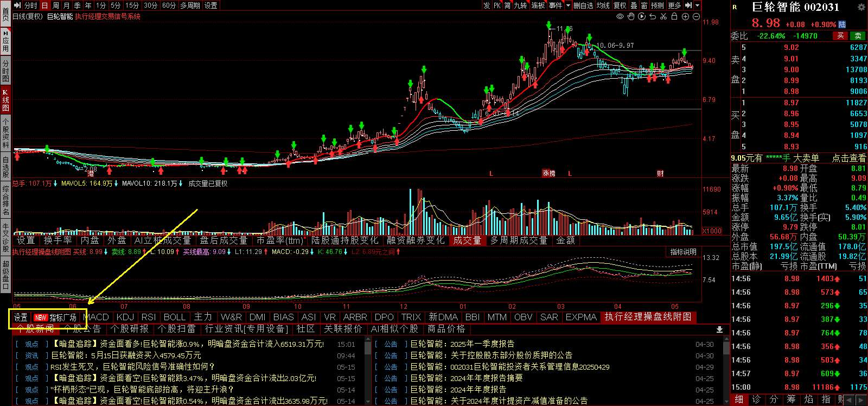This screenshot has width=868, height=406.
Task: Click the undo arrow icon above chart
Action: click(x=653, y=17)
